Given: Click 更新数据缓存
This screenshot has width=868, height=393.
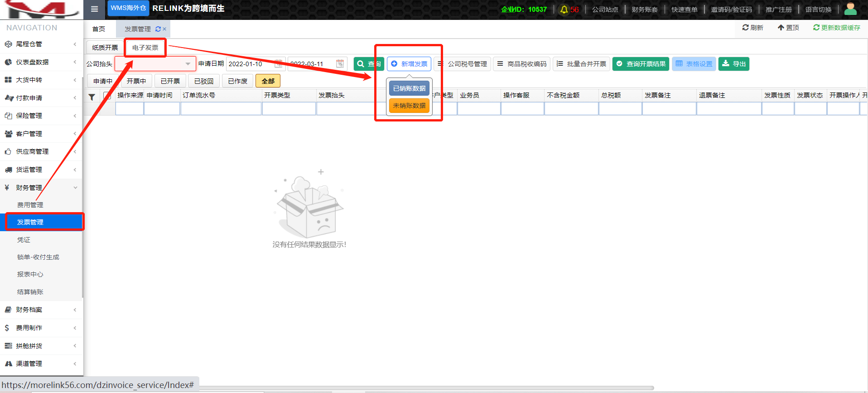Looking at the screenshot, I should coord(837,28).
